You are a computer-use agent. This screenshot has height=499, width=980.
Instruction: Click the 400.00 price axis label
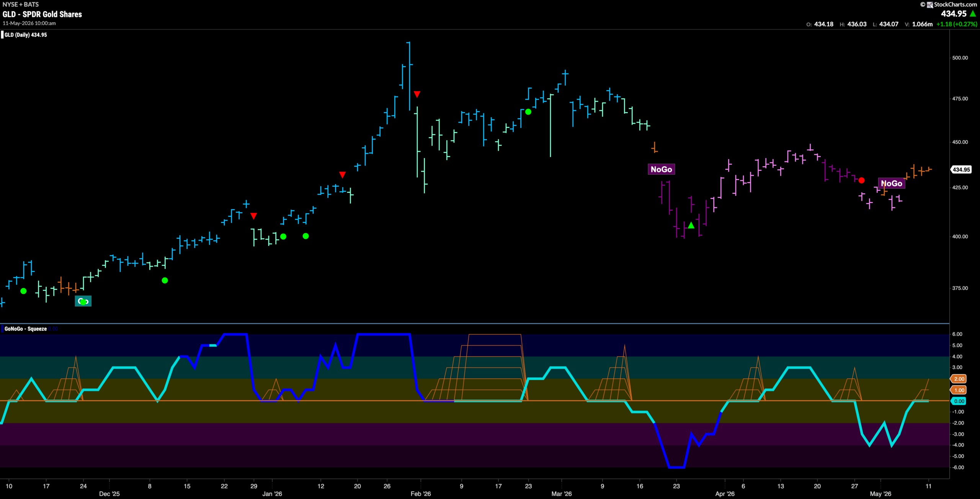(960, 236)
